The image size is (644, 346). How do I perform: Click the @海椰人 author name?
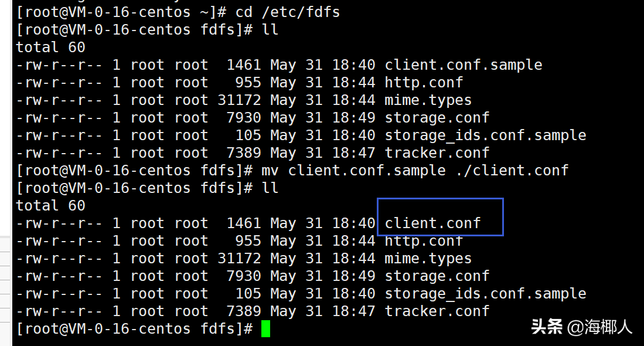point(599,327)
